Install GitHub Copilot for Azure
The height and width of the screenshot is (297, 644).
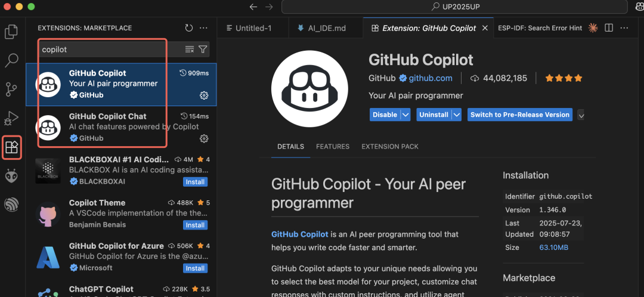tap(195, 268)
